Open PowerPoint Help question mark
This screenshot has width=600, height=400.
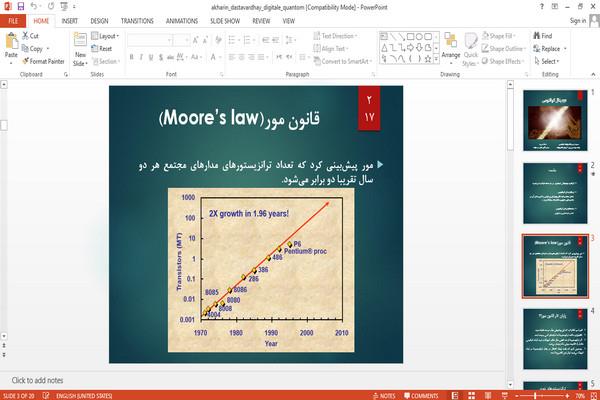click(541, 7)
